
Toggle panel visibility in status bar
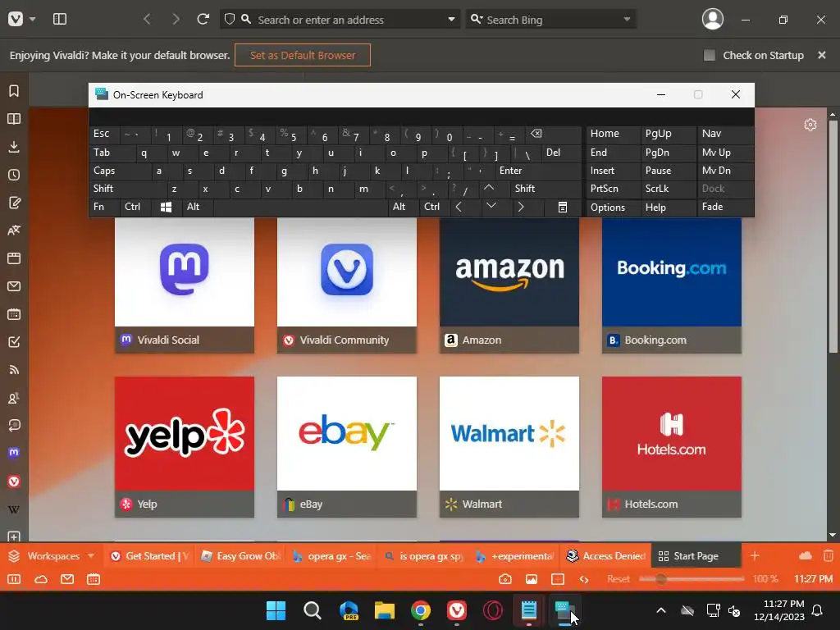point(14,579)
